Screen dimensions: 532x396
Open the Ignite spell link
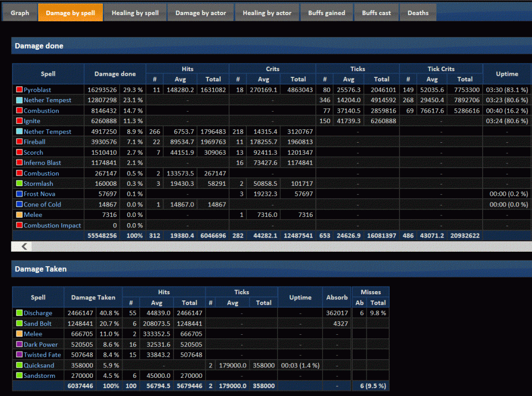pyautogui.click(x=32, y=121)
